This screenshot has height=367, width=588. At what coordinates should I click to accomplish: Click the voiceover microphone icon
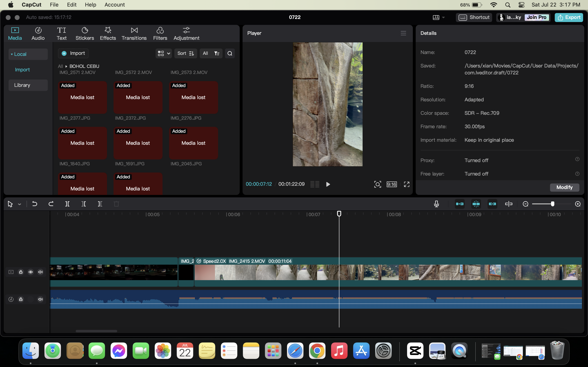pos(436,204)
